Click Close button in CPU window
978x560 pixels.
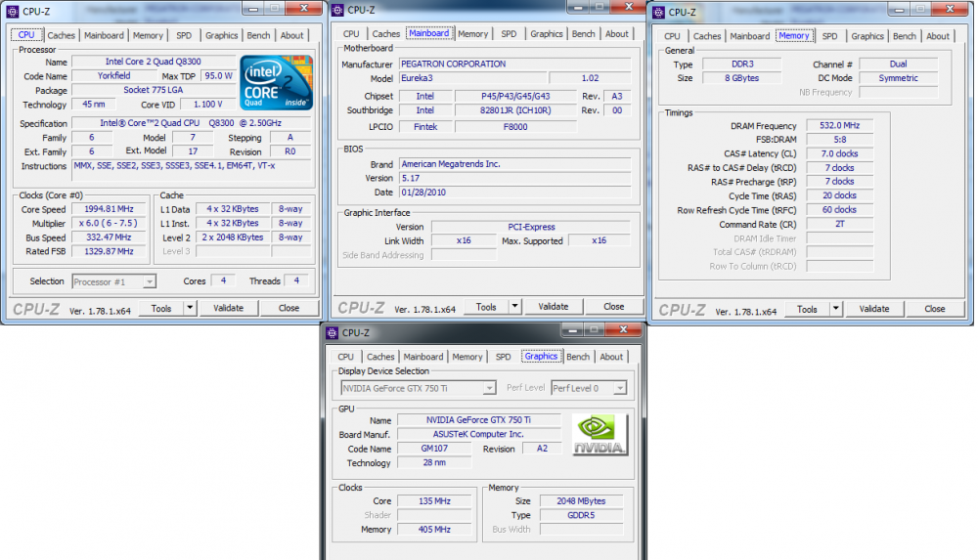click(289, 308)
